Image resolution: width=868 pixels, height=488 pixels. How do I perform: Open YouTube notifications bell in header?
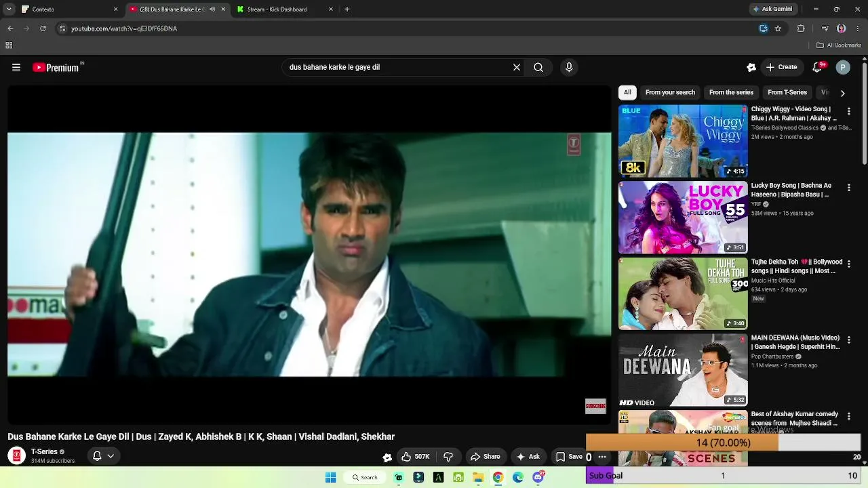tap(817, 67)
